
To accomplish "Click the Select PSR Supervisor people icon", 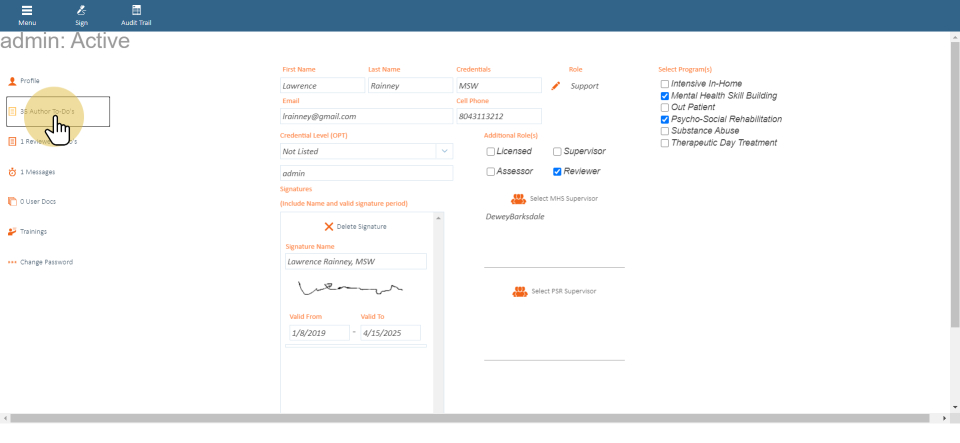I will [519, 291].
